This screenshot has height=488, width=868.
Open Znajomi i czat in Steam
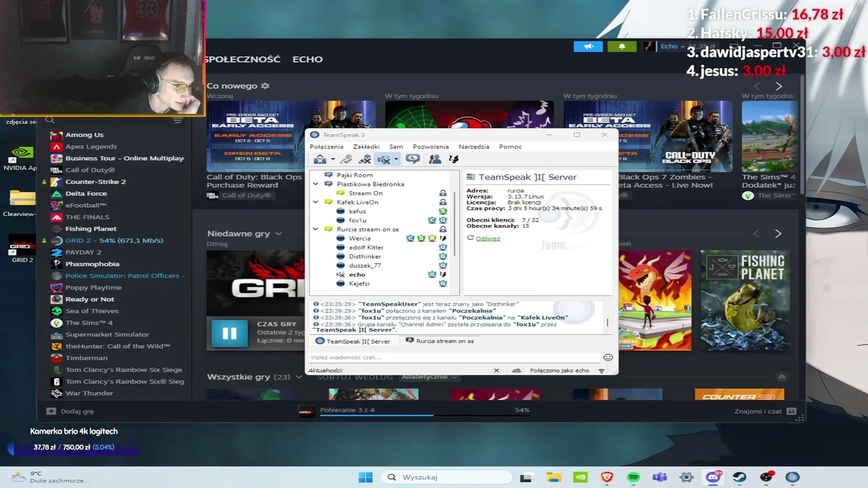765,411
